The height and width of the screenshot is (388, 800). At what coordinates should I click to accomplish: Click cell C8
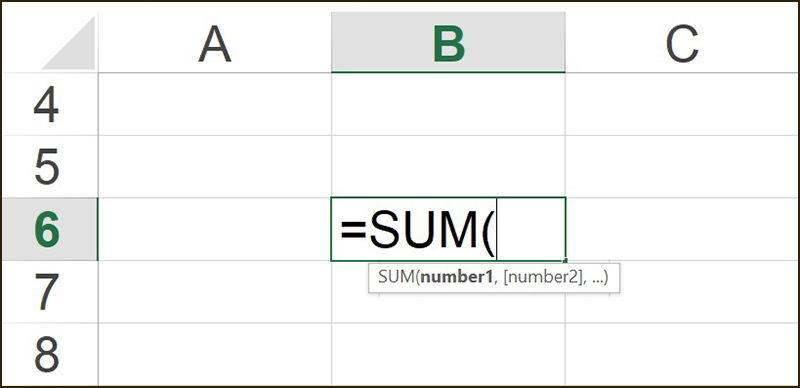[682, 354]
